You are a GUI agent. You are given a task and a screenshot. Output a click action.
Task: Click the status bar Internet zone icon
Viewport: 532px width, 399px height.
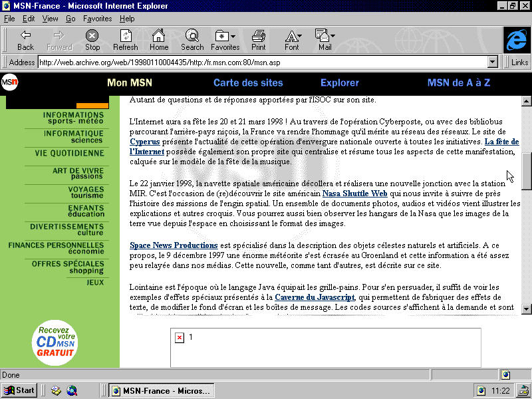[x=506, y=374]
